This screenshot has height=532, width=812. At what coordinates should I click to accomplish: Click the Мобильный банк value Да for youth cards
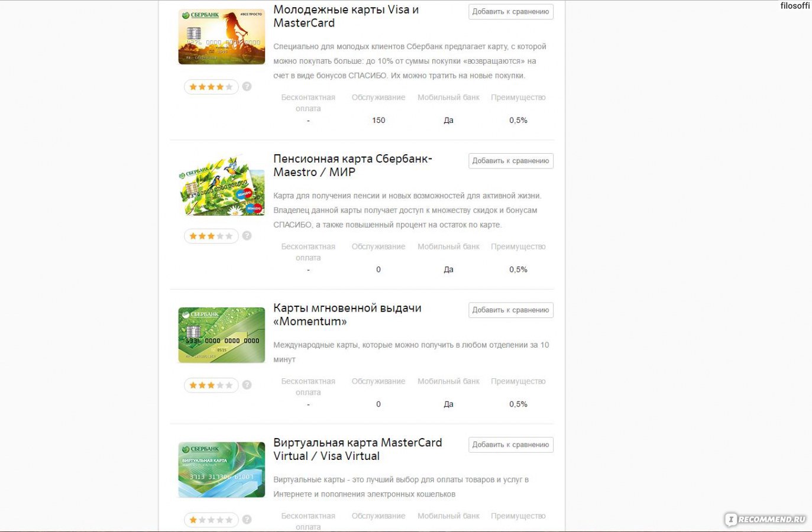click(449, 121)
